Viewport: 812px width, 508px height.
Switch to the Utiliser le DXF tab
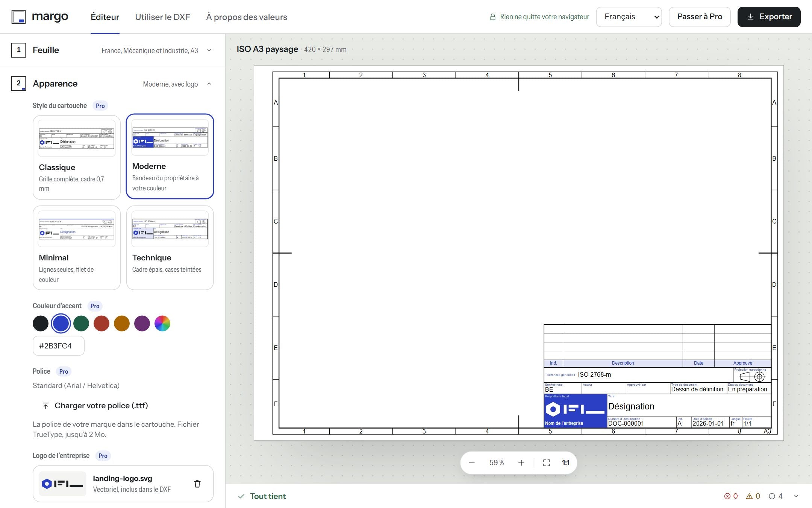coord(162,17)
